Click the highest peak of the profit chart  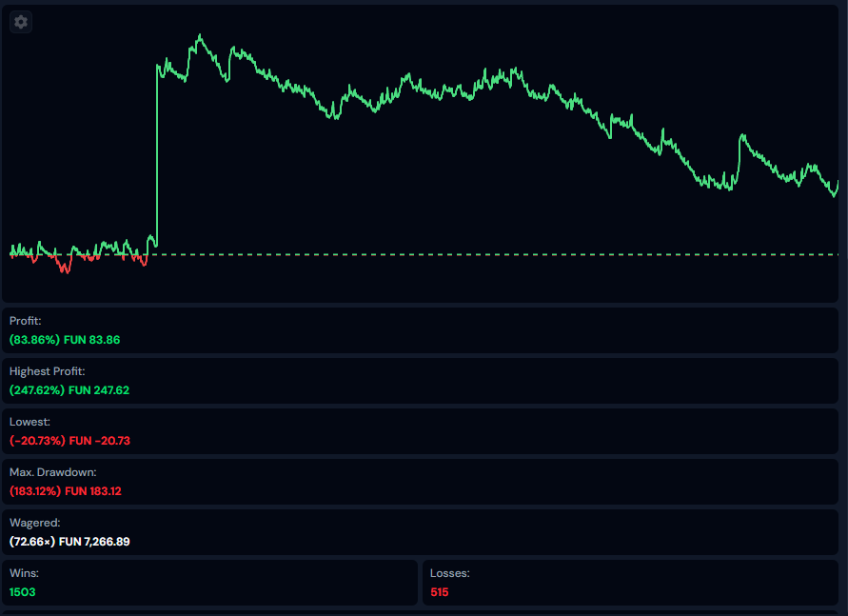(x=200, y=37)
